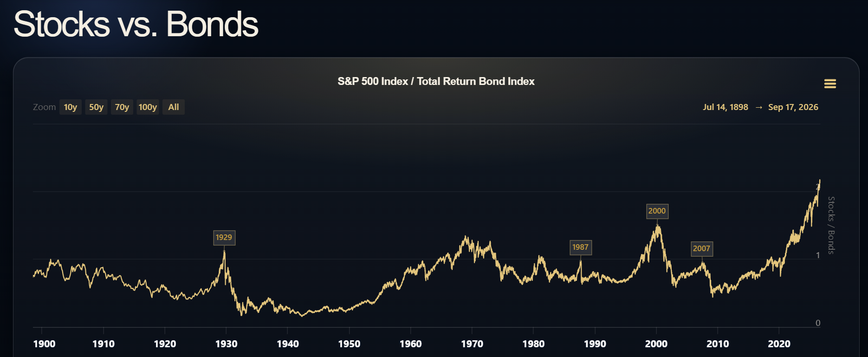The height and width of the screenshot is (357, 868).
Task: Click the Stocks / Bonds axis title
Action: [831, 226]
